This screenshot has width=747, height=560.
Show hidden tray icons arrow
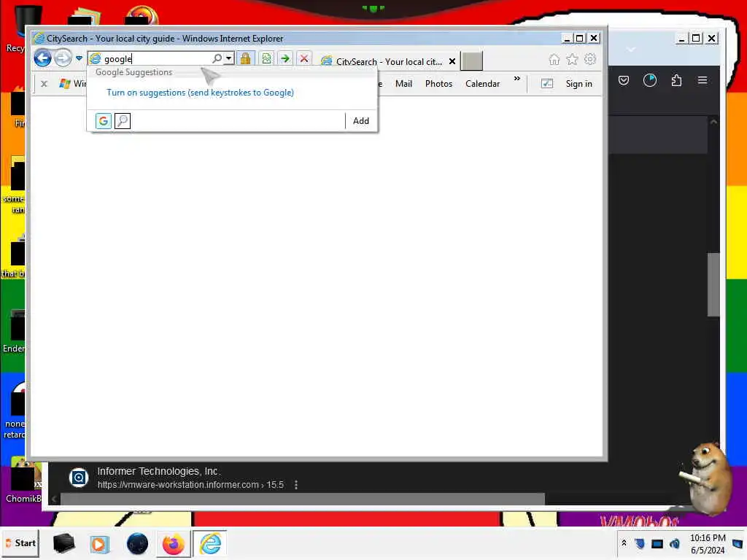click(624, 543)
